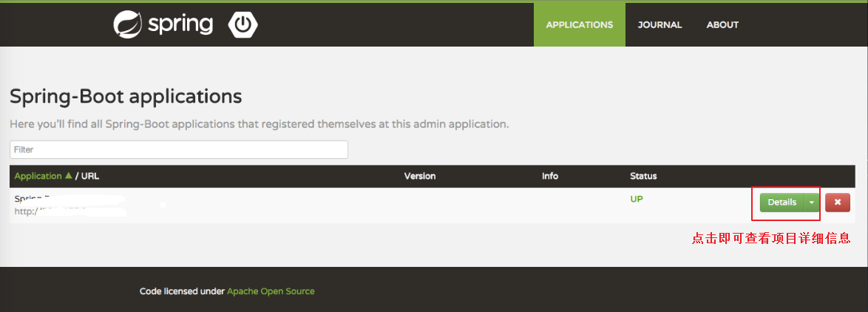Image resolution: width=868 pixels, height=312 pixels.
Task: Open application Details
Action: [x=781, y=203]
